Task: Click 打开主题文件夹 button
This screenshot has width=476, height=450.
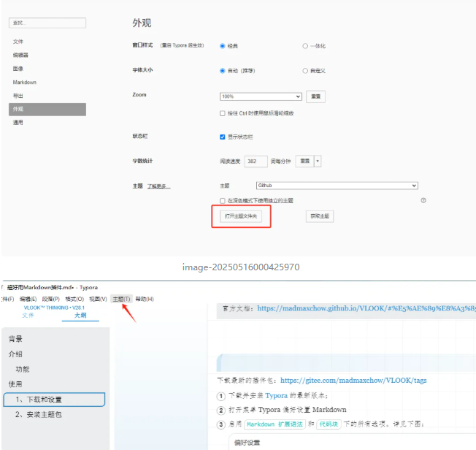Action: 241,216
